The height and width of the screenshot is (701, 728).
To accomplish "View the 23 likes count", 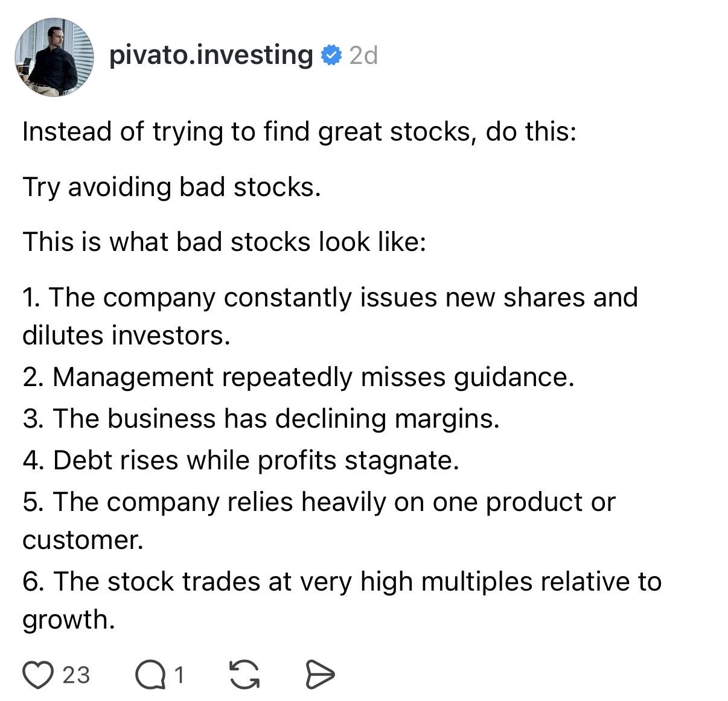I will click(76, 674).
